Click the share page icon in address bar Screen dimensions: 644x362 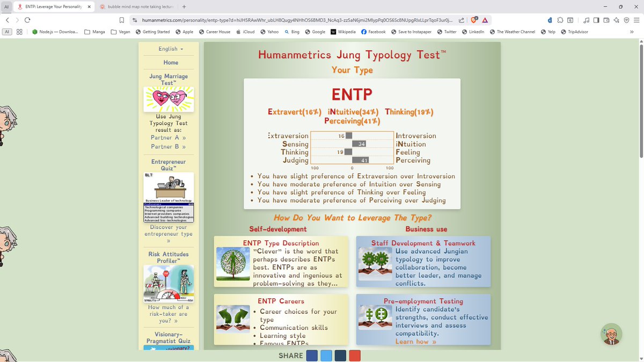[462, 20]
